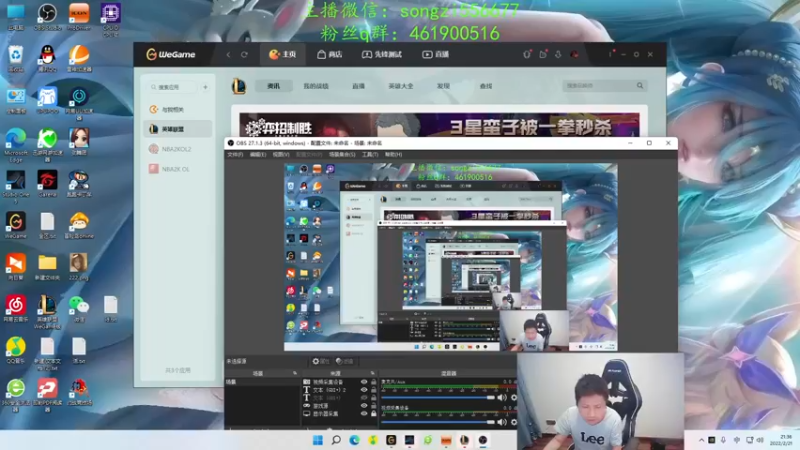
Task: Click the WeGame desktop shortcut
Action: (x=16, y=226)
